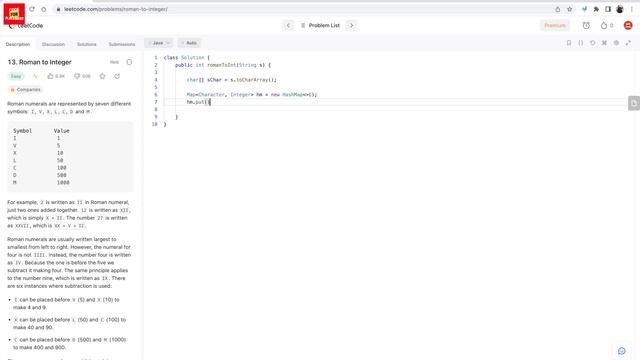Click the side notes icon at editor edge

click(x=634, y=103)
